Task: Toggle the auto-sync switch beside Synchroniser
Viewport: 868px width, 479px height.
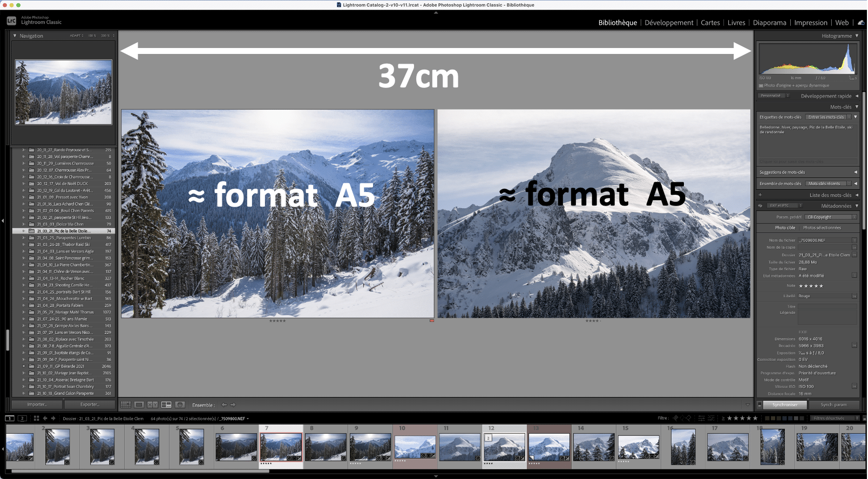Action: (x=760, y=405)
